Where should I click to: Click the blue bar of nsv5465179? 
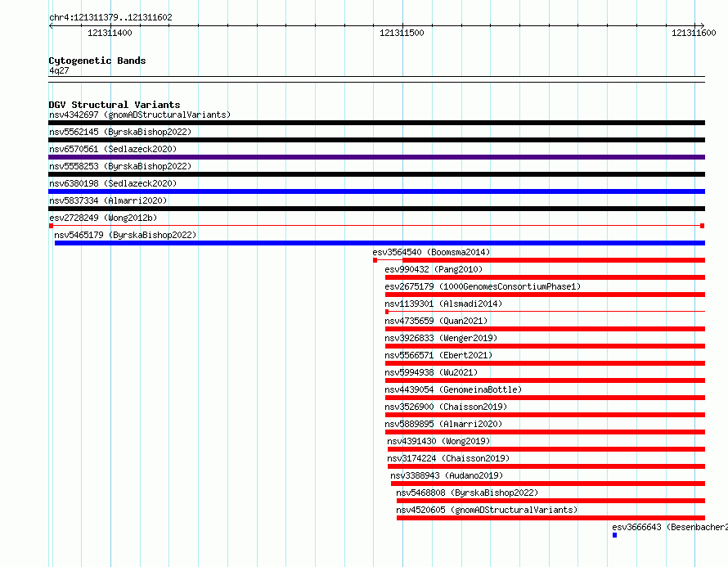(380, 243)
